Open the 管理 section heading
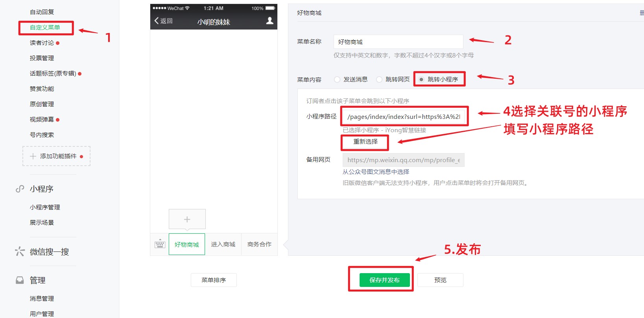The width and height of the screenshot is (644, 318). (x=38, y=280)
